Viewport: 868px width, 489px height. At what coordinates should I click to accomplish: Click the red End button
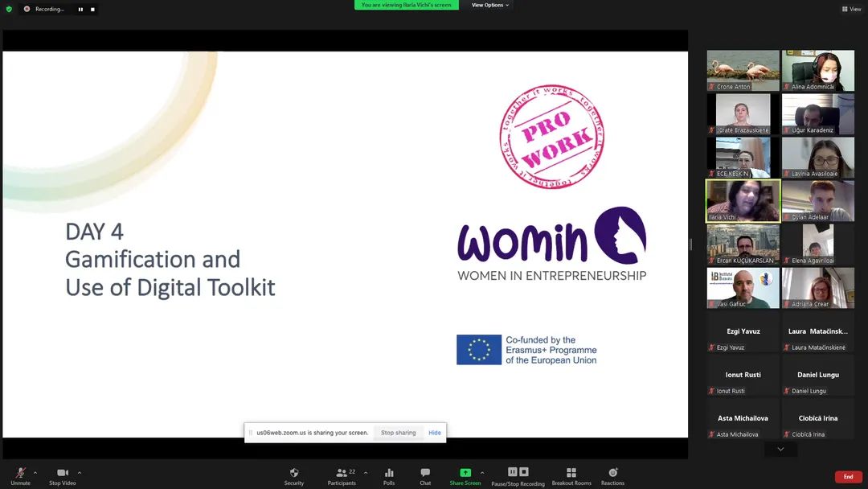(x=848, y=477)
